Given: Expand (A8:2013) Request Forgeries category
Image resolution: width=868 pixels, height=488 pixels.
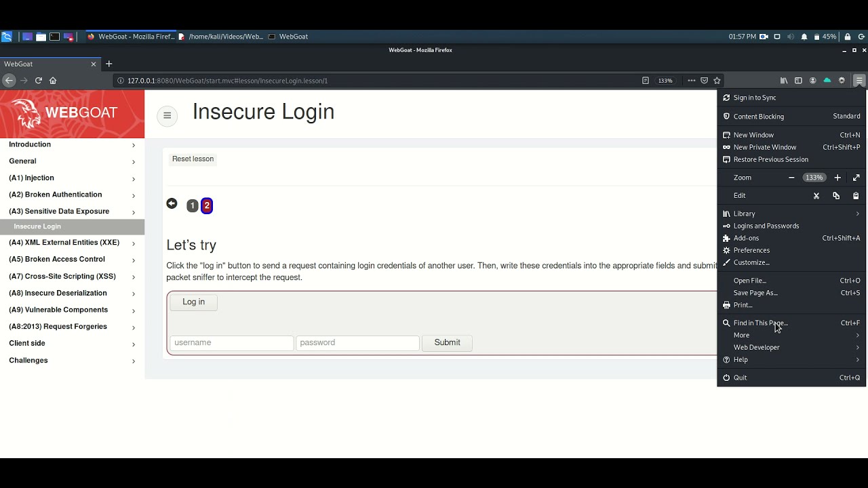Looking at the screenshot, I should point(72,327).
